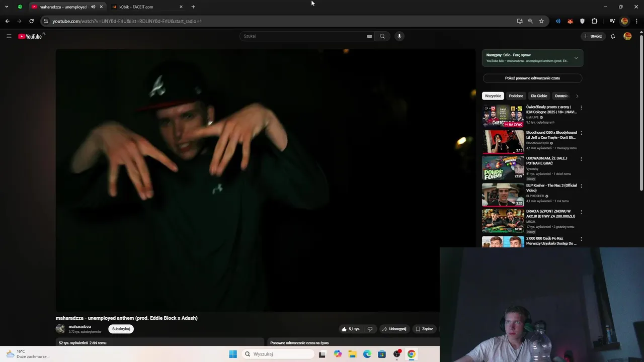The width and height of the screenshot is (644, 362).
Task: Dislike the video with thumbs-down
Action: tap(370, 329)
